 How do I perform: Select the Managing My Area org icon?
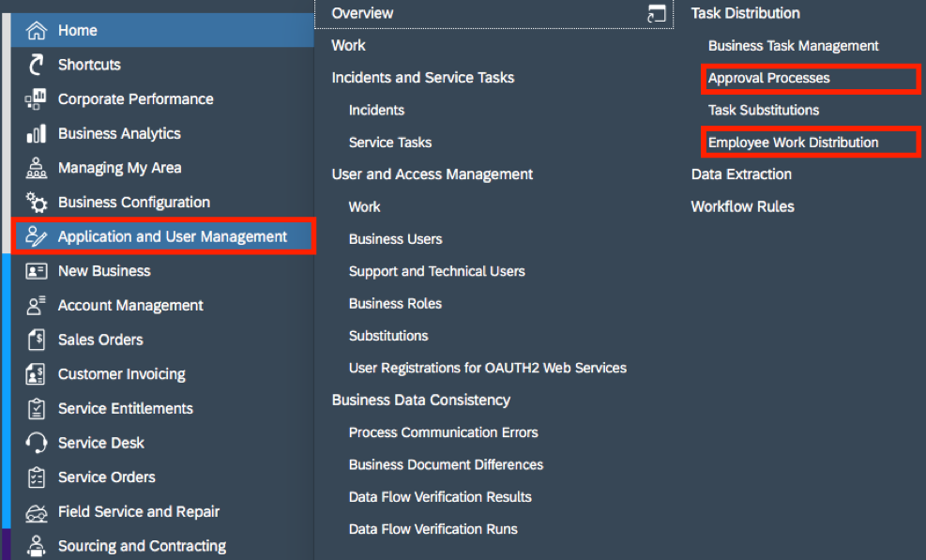tap(37, 168)
